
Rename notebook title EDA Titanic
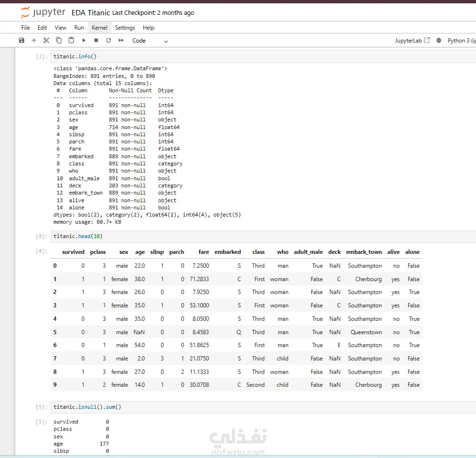(91, 13)
